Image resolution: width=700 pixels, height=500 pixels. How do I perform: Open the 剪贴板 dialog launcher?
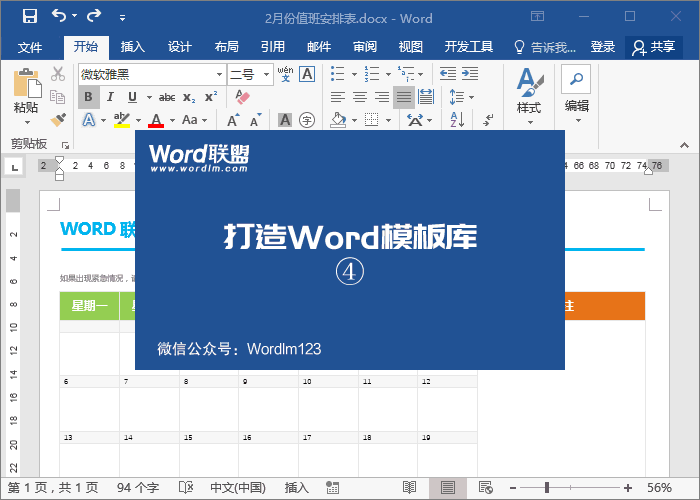(x=65, y=145)
